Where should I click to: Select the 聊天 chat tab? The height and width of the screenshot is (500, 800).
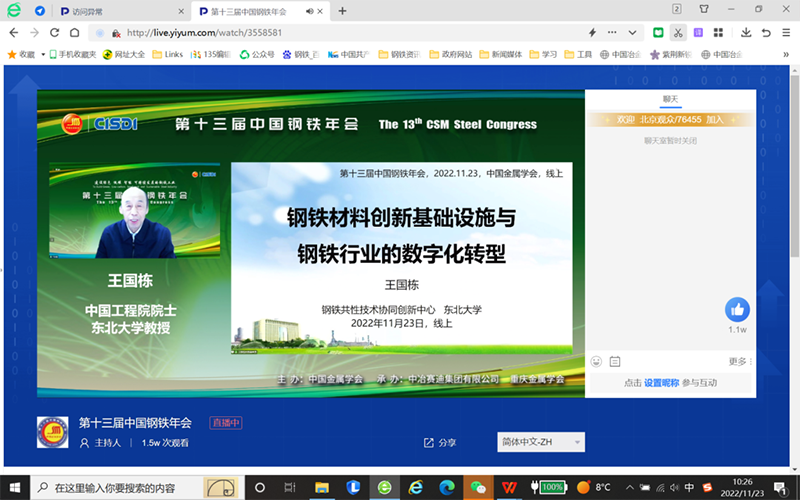[670, 99]
